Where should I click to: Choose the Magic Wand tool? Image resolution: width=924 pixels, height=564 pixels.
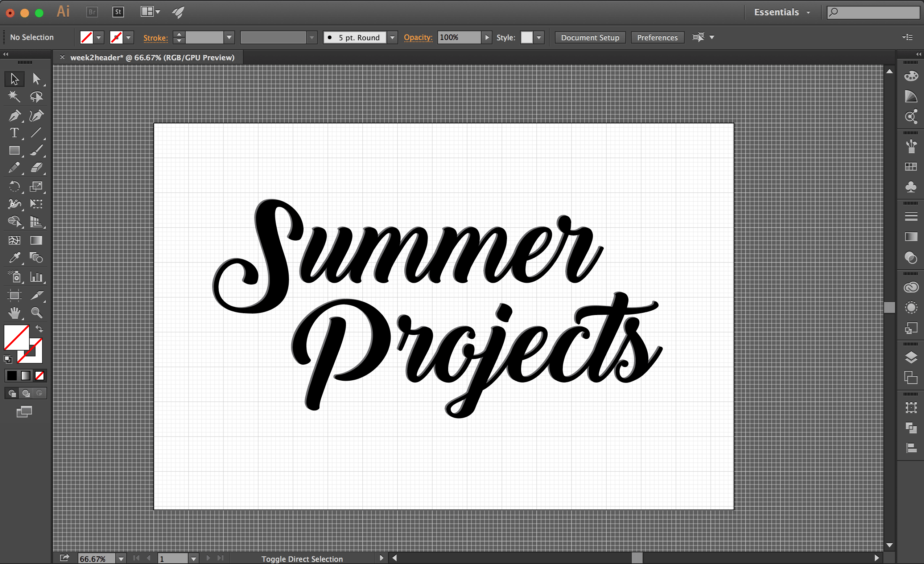(14, 97)
